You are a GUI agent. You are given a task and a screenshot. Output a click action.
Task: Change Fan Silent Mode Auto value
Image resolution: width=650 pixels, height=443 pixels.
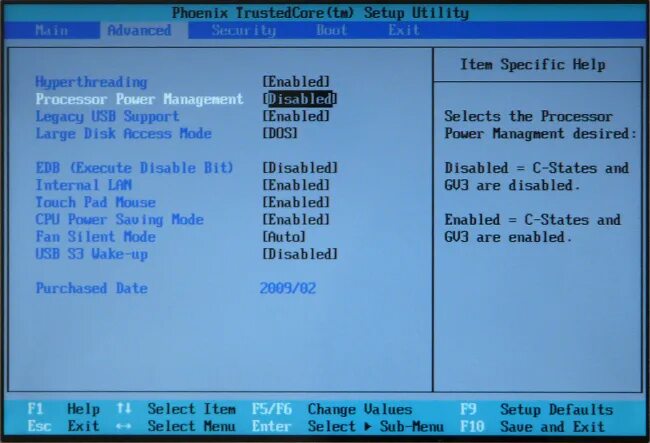point(284,237)
